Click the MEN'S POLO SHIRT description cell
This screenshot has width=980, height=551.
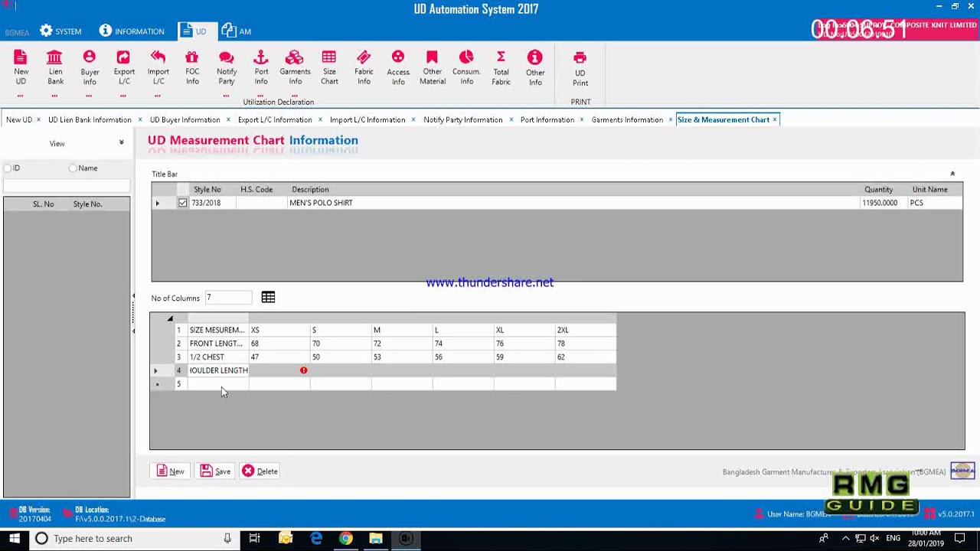point(574,203)
